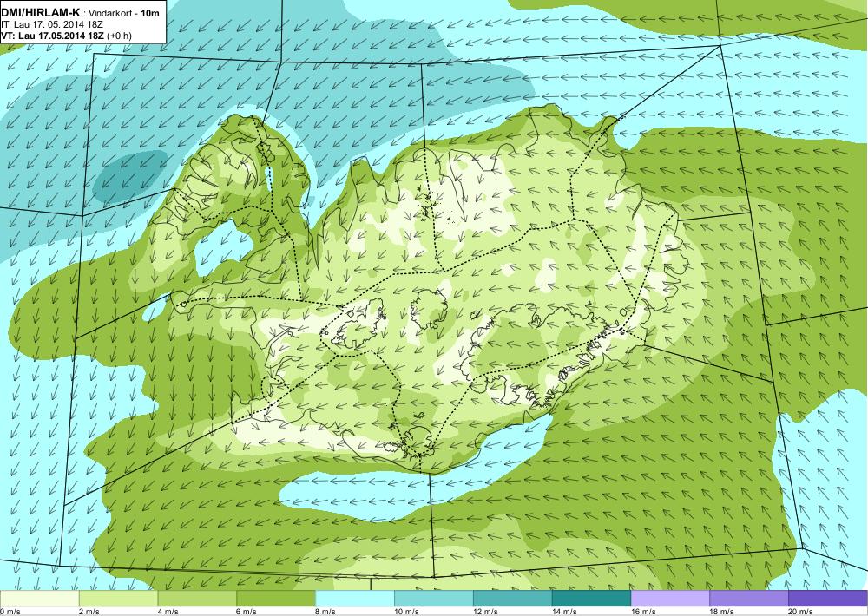Image resolution: width=868 pixels, height=616 pixels.
Task: Click the '14 m/s' legend label
Action: tap(564, 612)
